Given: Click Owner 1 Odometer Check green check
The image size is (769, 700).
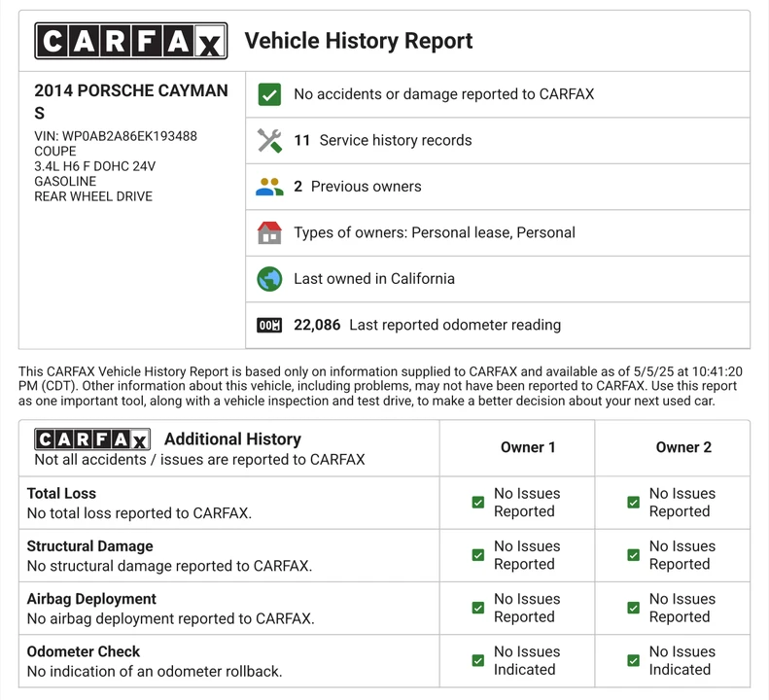Looking at the screenshot, I should pyautogui.click(x=477, y=660).
